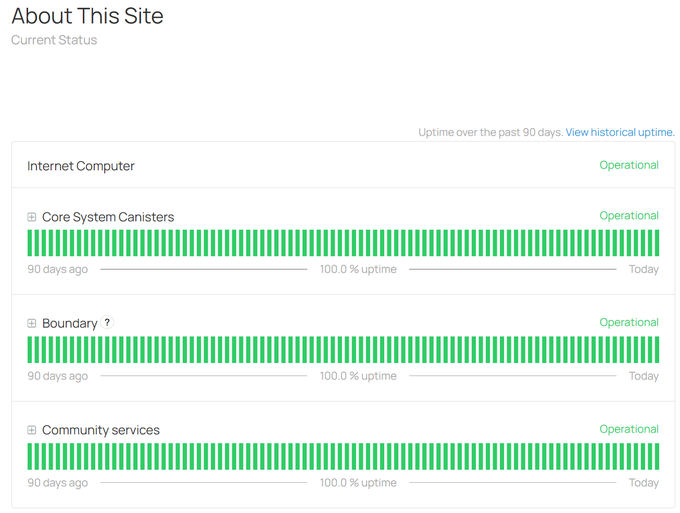Click 100.0 % uptime under Community services

(358, 483)
